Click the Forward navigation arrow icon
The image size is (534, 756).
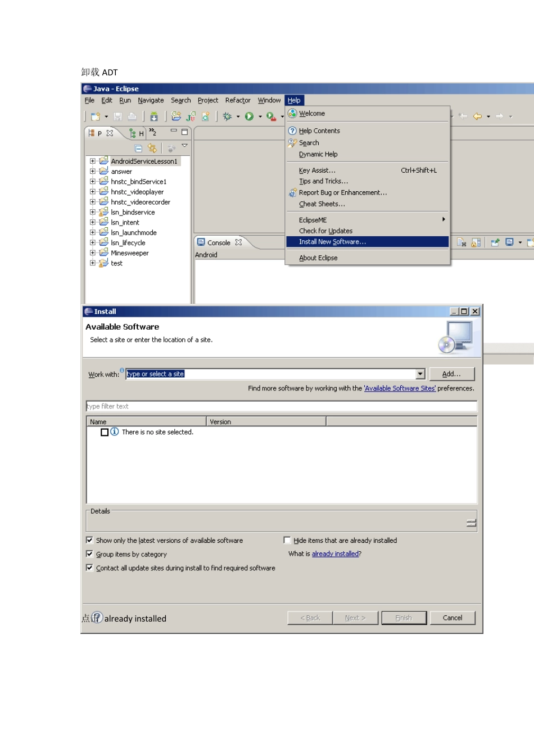coord(499,116)
